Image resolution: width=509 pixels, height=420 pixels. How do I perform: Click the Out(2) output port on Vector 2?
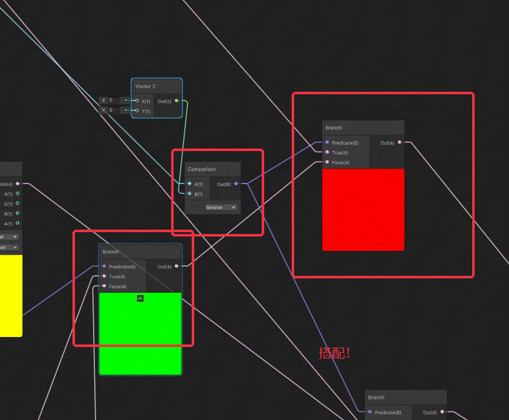177,101
